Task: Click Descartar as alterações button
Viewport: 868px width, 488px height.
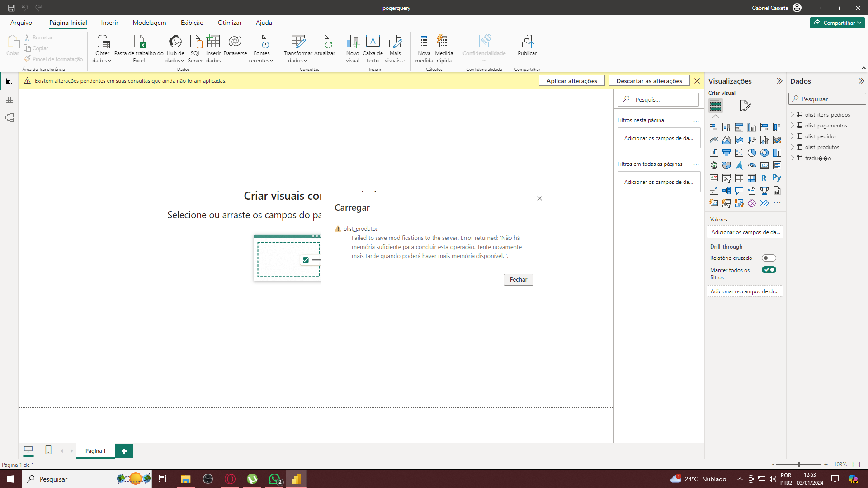Action: point(649,81)
